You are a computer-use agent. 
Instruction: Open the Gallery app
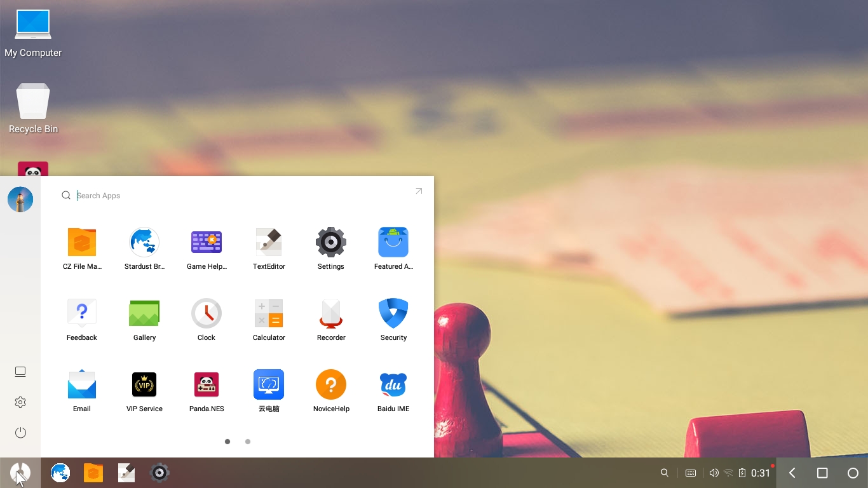tap(144, 313)
